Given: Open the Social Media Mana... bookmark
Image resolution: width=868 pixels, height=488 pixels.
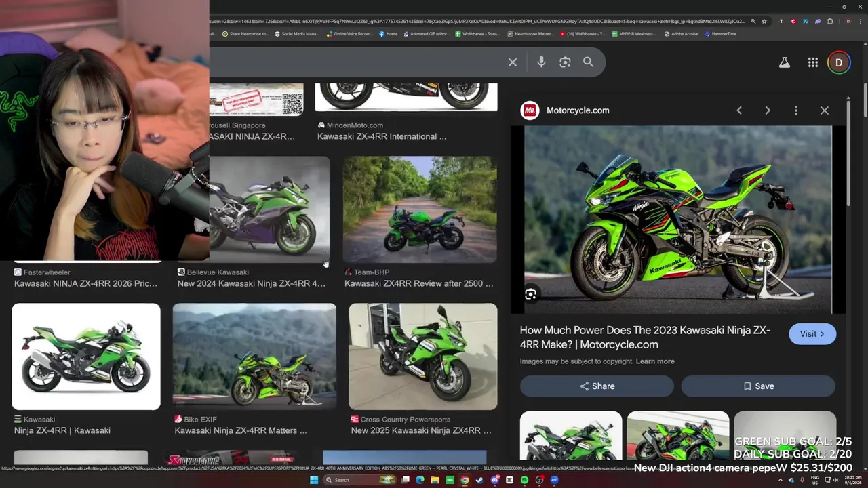Looking at the screenshot, I should pyautogui.click(x=297, y=34).
